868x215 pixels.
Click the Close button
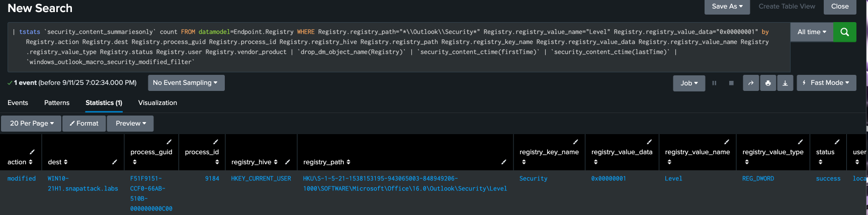tap(840, 7)
